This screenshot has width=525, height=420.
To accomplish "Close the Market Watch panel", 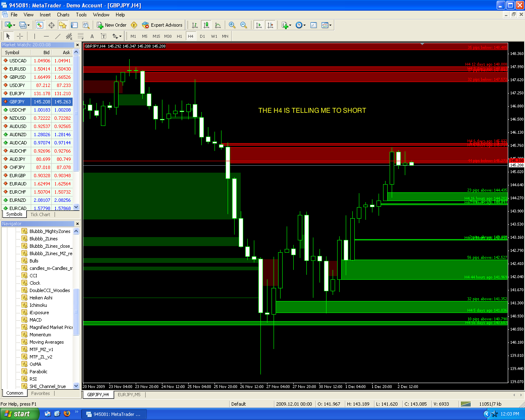I will coord(77,45).
